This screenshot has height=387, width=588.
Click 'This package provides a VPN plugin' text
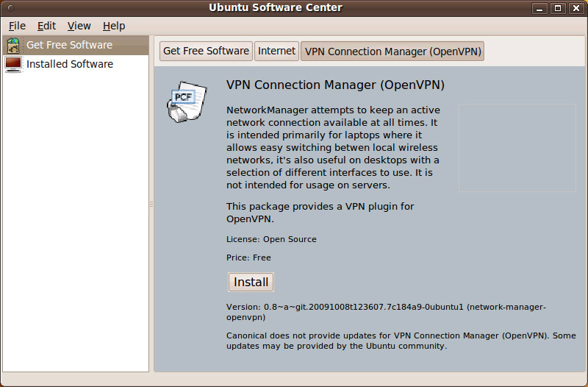[320, 213]
